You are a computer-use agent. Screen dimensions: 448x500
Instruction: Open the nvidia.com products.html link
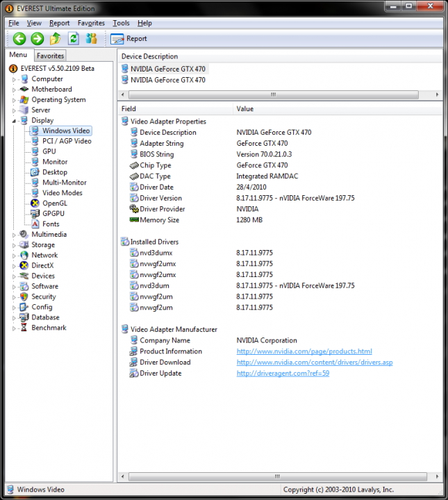pos(304,351)
